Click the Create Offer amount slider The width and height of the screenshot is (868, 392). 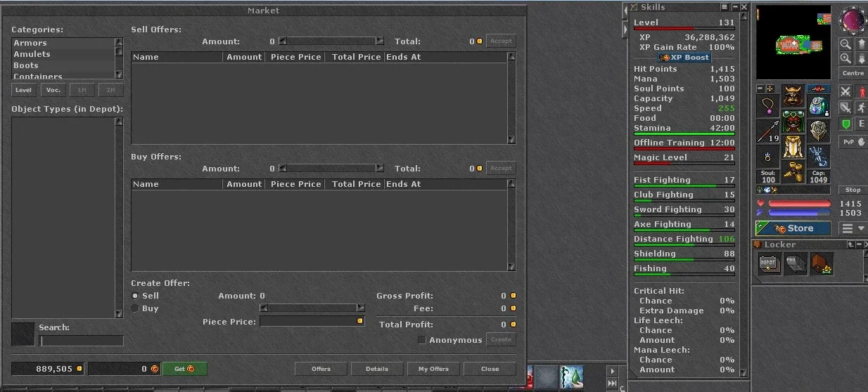pos(312,308)
